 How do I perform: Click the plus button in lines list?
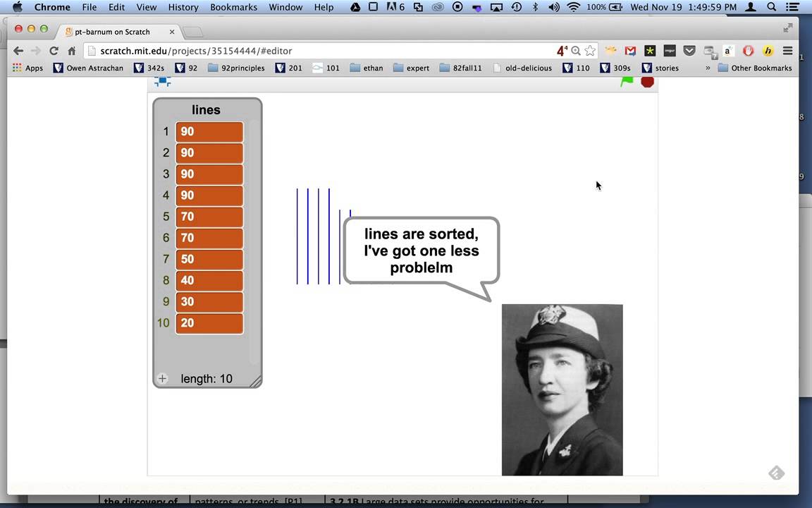(x=162, y=378)
